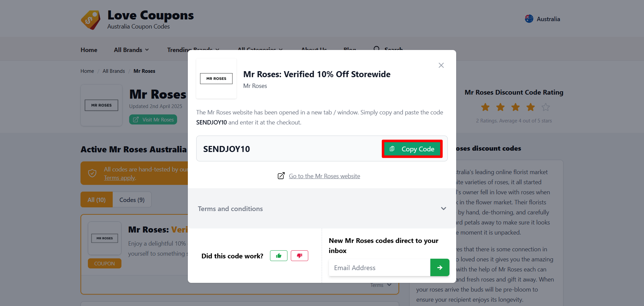Select the Codes (9) tab
The width and height of the screenshot is (644, 306).
(x=132, y=200)
